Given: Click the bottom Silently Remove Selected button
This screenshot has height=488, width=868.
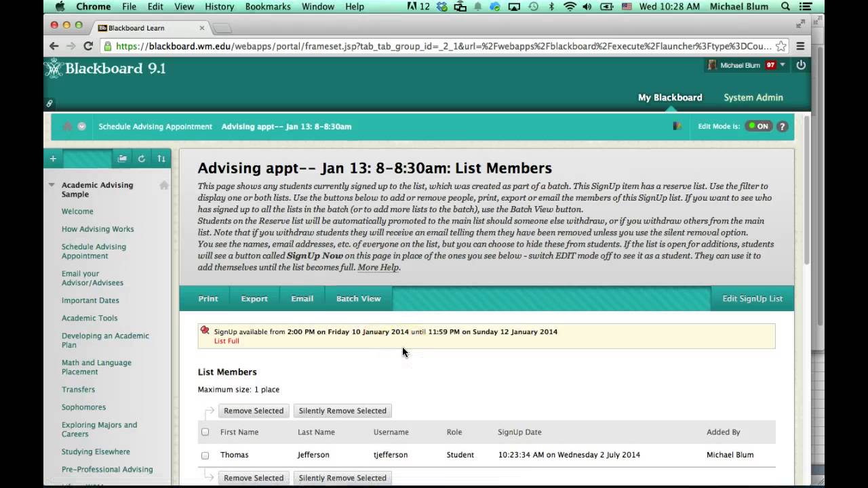Looking at the screenshot, I should pos(342,478).
